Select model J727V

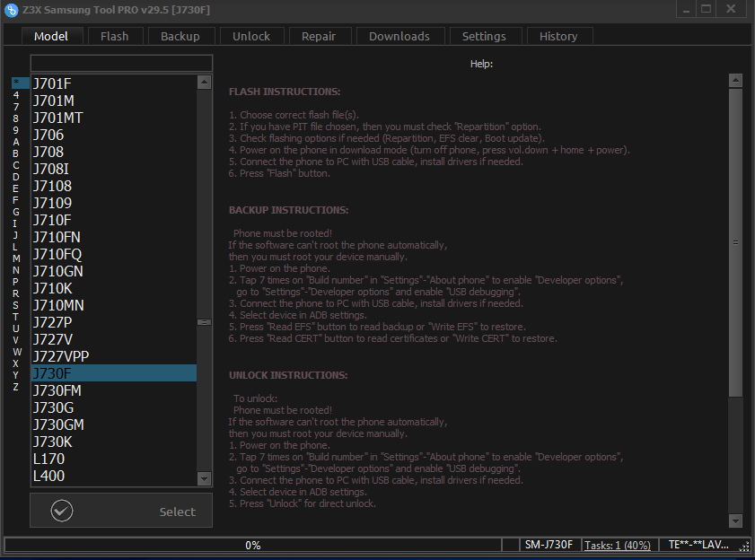point(114,339)
